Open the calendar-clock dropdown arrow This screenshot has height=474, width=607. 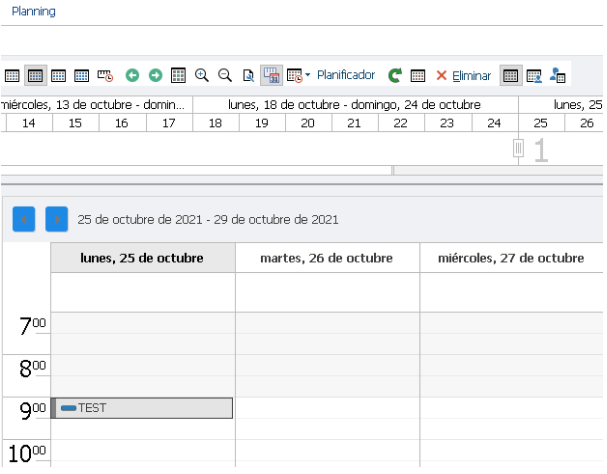coord(308,74)
